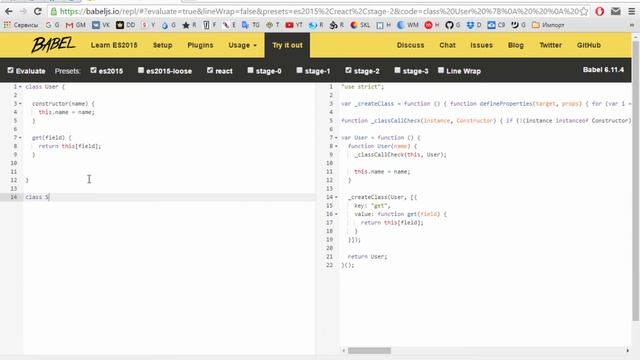This screenshot has height=360, width=640.
Task: Enable the Line Wrap option
Action: [441, 70]
